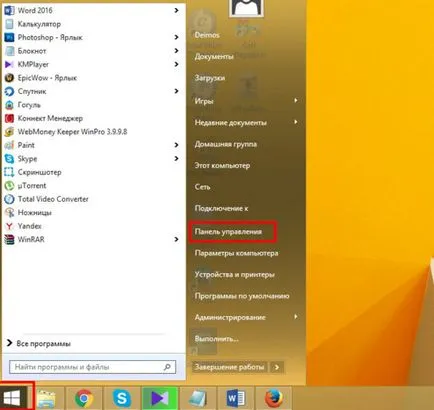Click the Windows Start button
The width and height of the screenshot is (434, 410).
[12, 398]
